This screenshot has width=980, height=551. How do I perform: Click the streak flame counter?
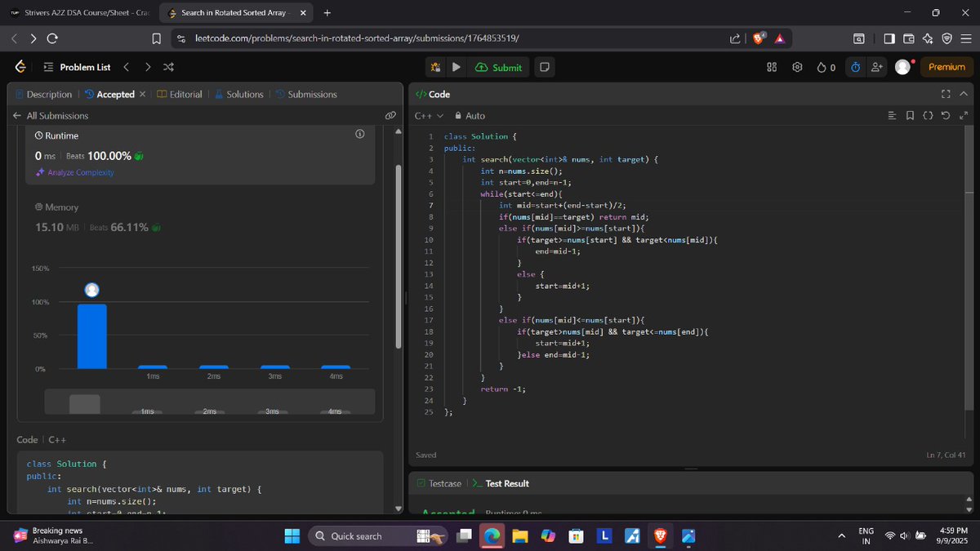[x=826, y=67]
